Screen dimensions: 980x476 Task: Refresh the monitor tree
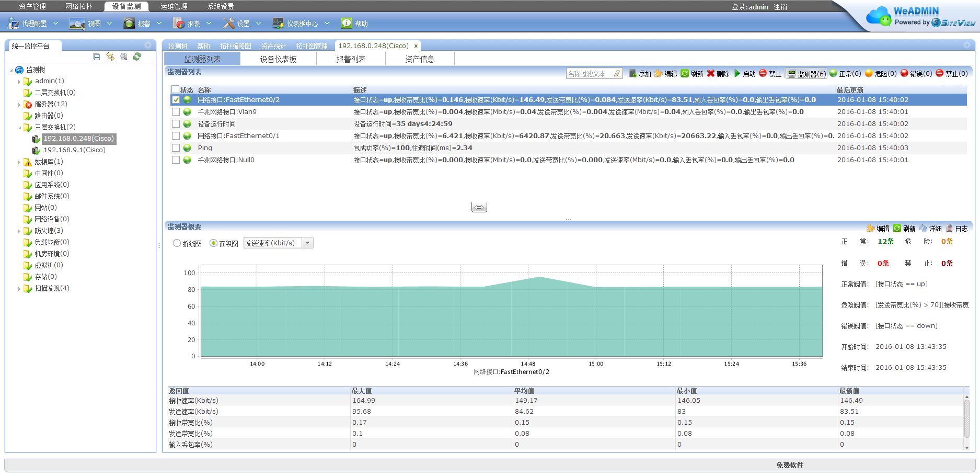[x=137, y=56]
